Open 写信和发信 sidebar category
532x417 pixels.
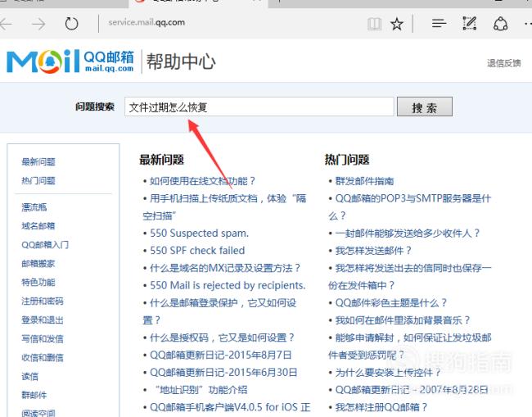pos(43,338)
